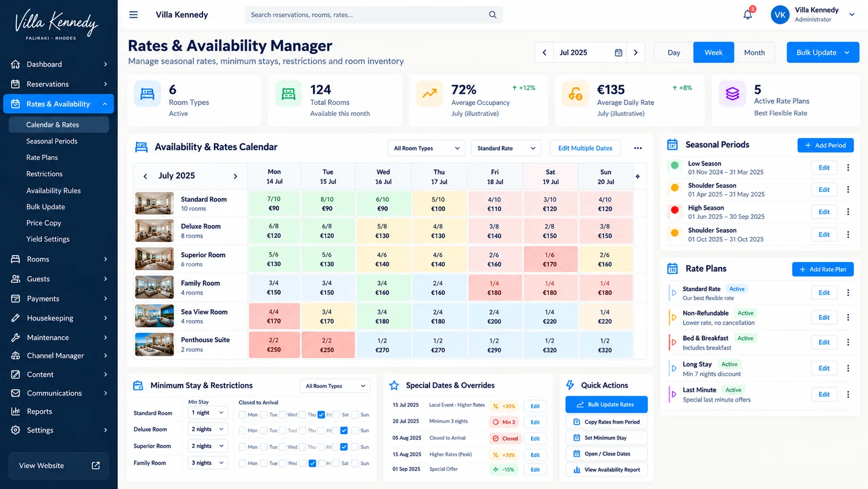
Task: Click the Add Period button
Action: pyautogui.click(x=825, y=146)
